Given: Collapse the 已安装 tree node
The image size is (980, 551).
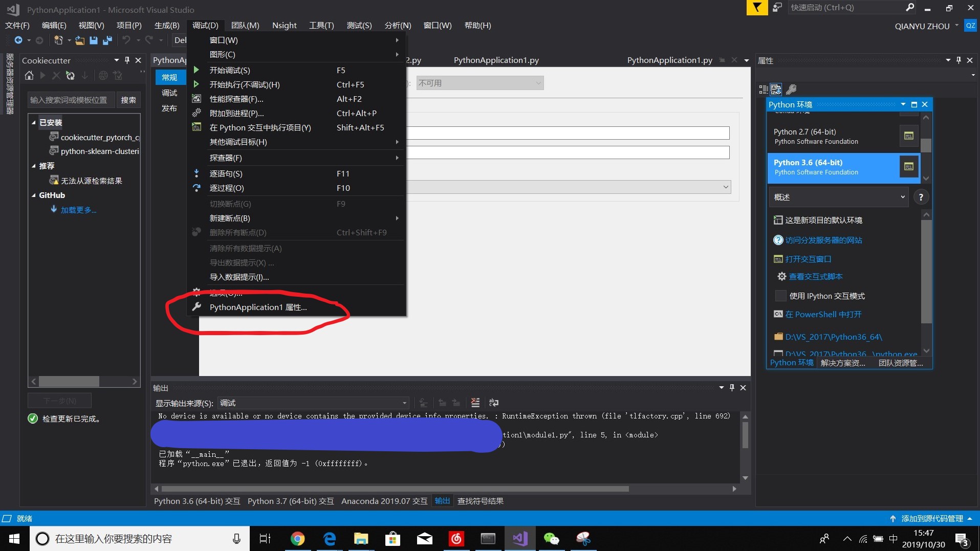Looking at the screenshot, I should [34, 122].
